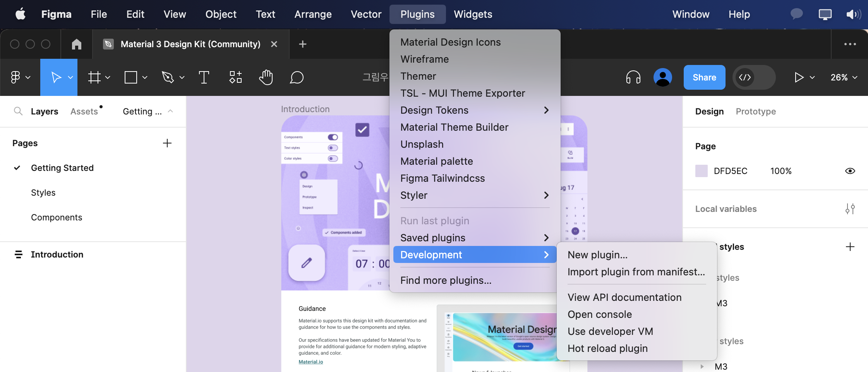Open Local variables settings icon

click(850, 209)
